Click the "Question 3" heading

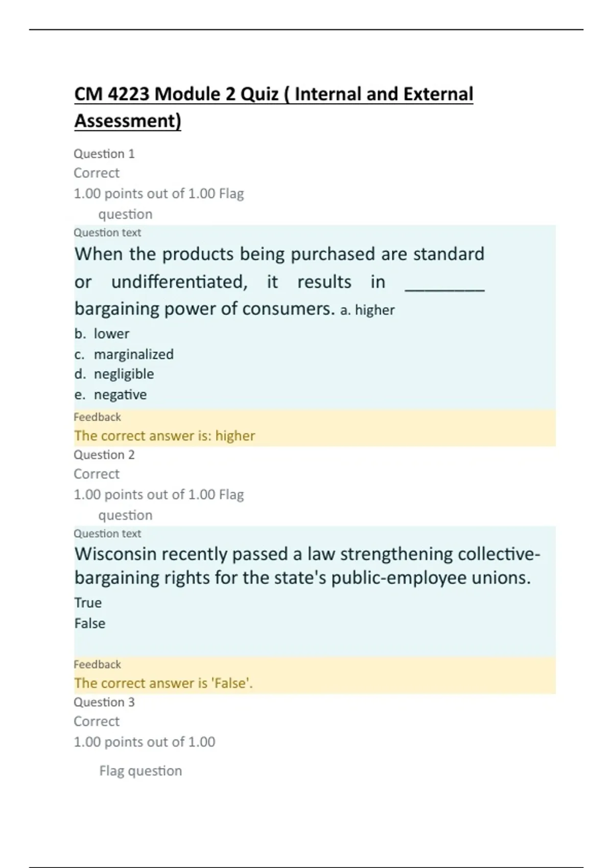pos(104,702)
